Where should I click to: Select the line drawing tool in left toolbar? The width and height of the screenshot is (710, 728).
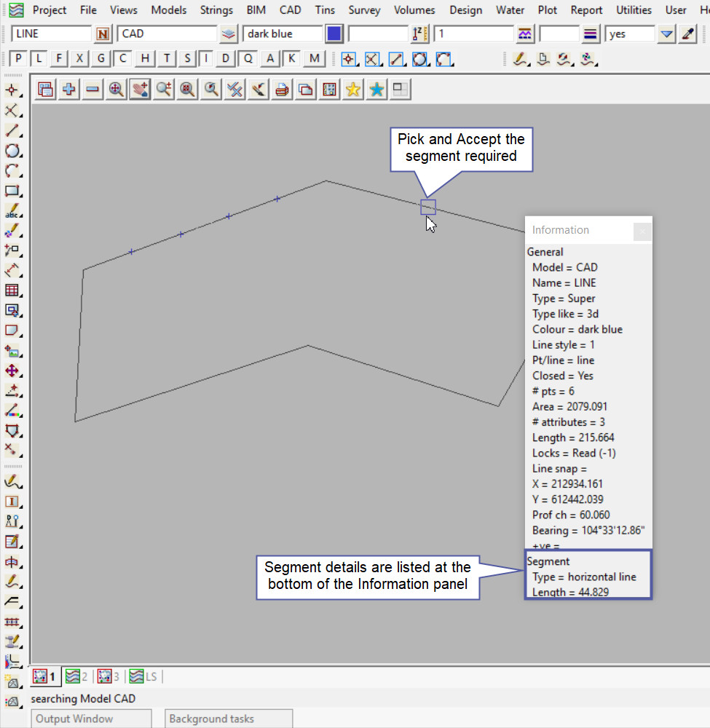click(x=12, y=131)
